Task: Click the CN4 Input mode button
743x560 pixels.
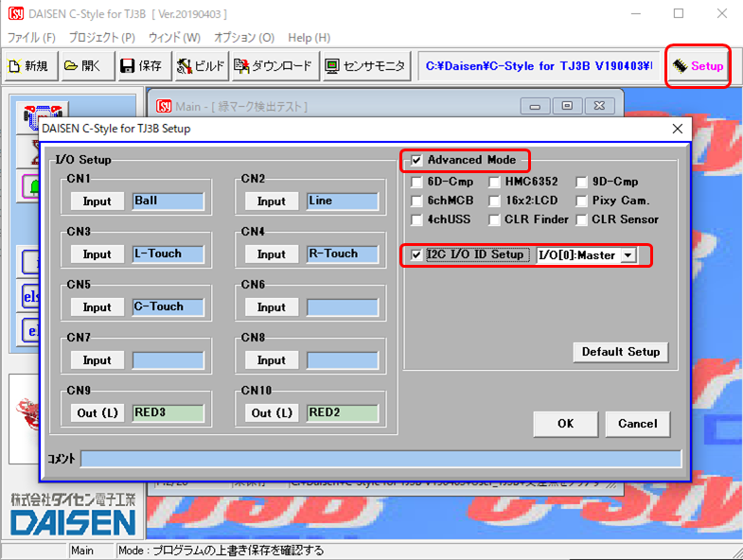Action: [x=272, y=254]
